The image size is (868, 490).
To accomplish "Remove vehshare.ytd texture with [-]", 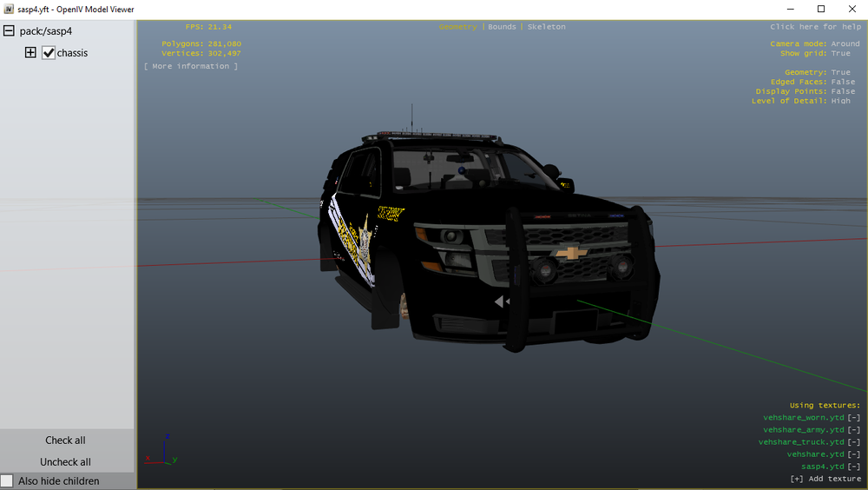I will [853, 454].
